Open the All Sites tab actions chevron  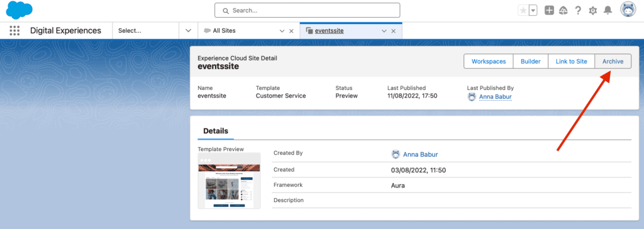coord(282,31)
